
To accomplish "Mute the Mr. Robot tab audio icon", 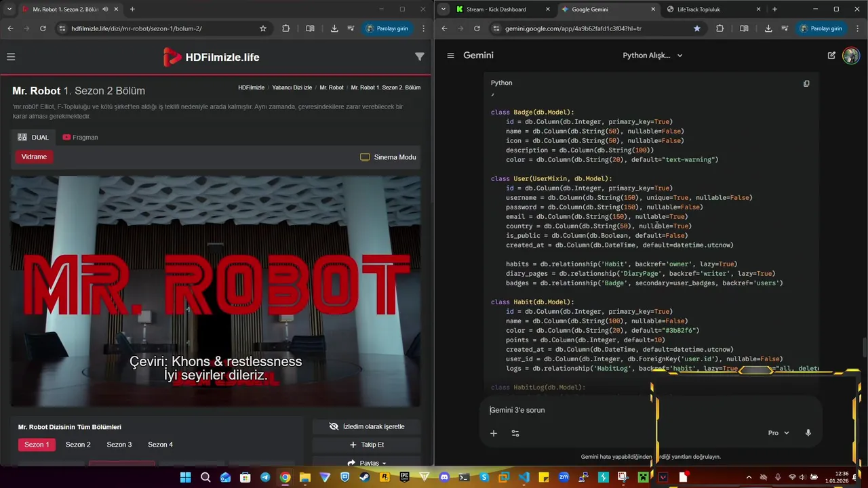I will pos(105,9).
